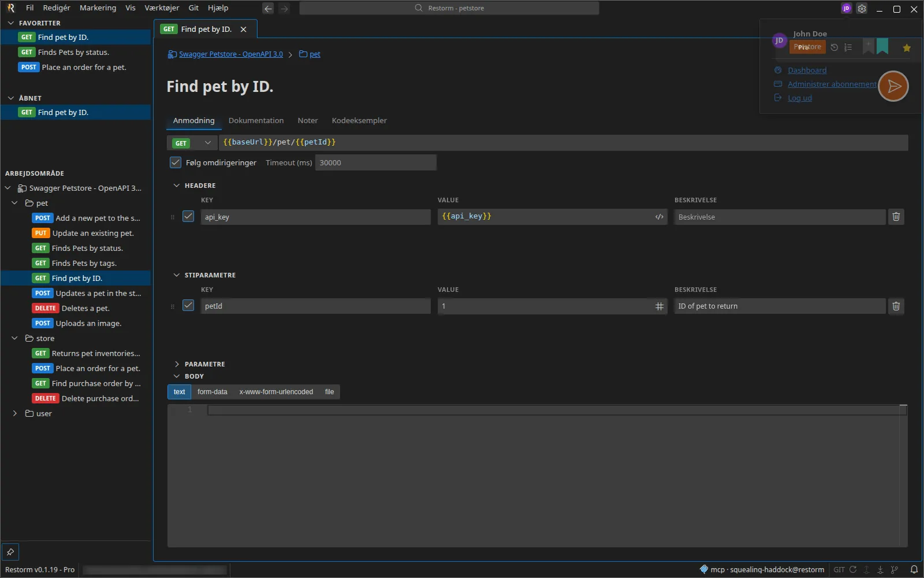Click the Log ud link

pos(800,98)
